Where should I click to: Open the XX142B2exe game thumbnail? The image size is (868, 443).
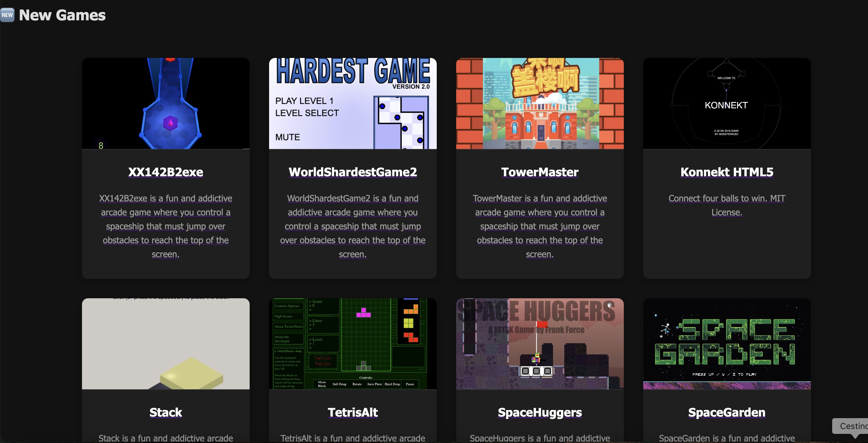coord(166,103)
